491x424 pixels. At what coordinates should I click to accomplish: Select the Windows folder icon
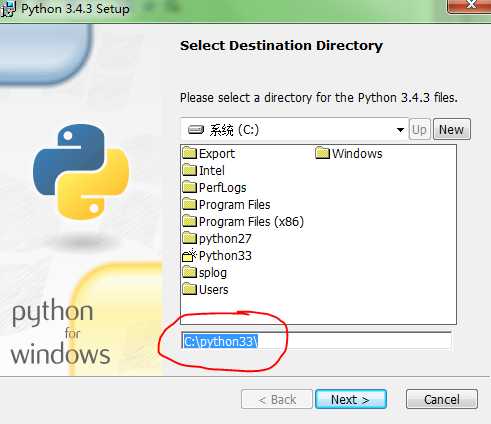[322, 153]
